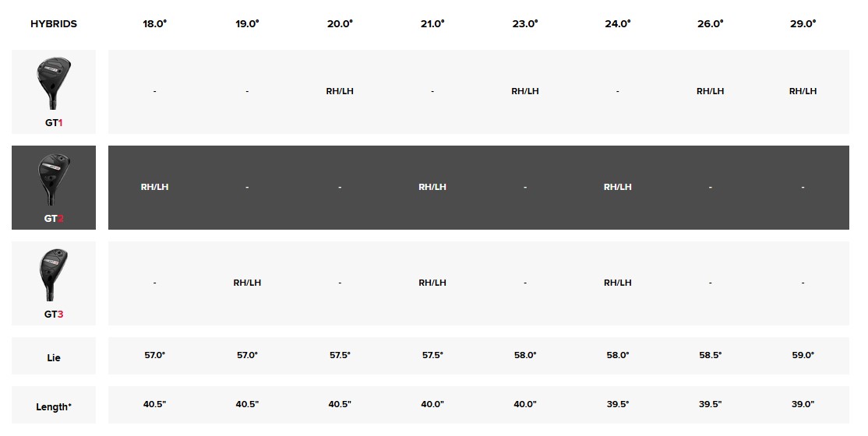
Task: Select the 18.0° loft column header
Action: 154,24
